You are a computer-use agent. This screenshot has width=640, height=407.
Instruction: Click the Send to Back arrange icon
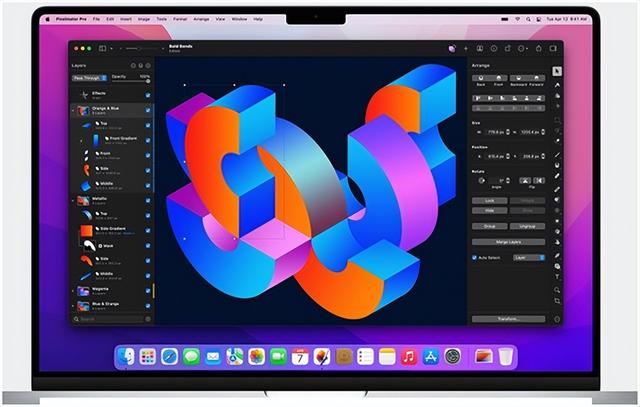(x=481, y=78)
